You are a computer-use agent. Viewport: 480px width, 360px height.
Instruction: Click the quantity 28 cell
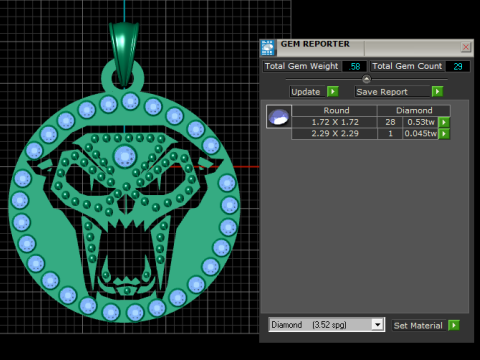[x=390, y=122]
